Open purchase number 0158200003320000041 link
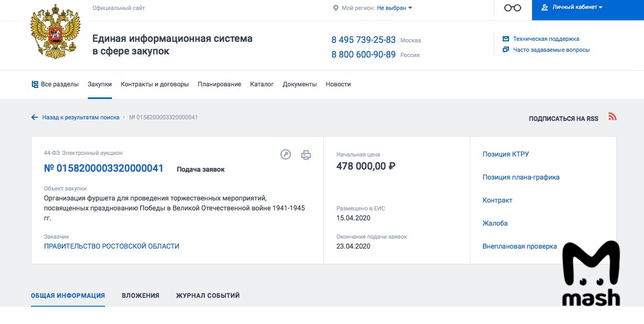This screenshot has width=644, height=324. 104,169
